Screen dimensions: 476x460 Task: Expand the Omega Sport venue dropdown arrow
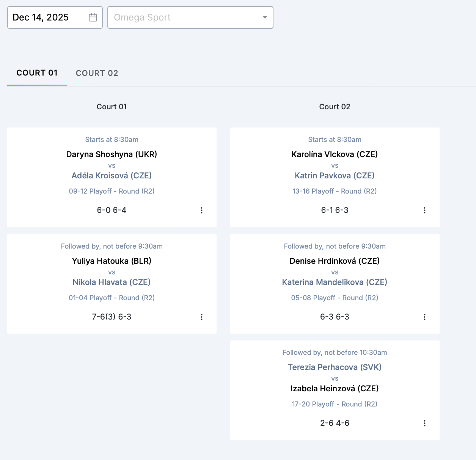[265, 17]
